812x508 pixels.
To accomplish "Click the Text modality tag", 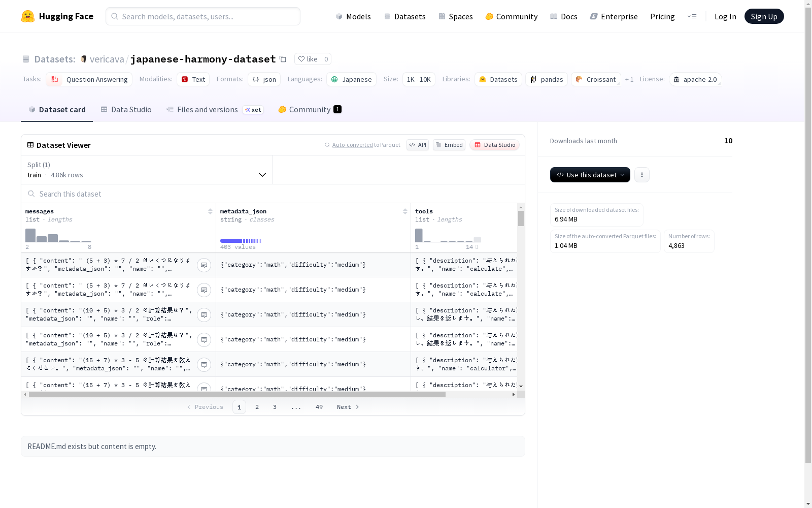I will tap(193, 79).
